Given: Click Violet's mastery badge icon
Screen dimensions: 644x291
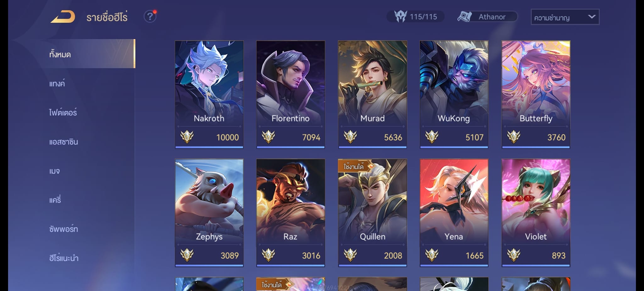Looking at the screenshot, I should [x=514, y=255].
